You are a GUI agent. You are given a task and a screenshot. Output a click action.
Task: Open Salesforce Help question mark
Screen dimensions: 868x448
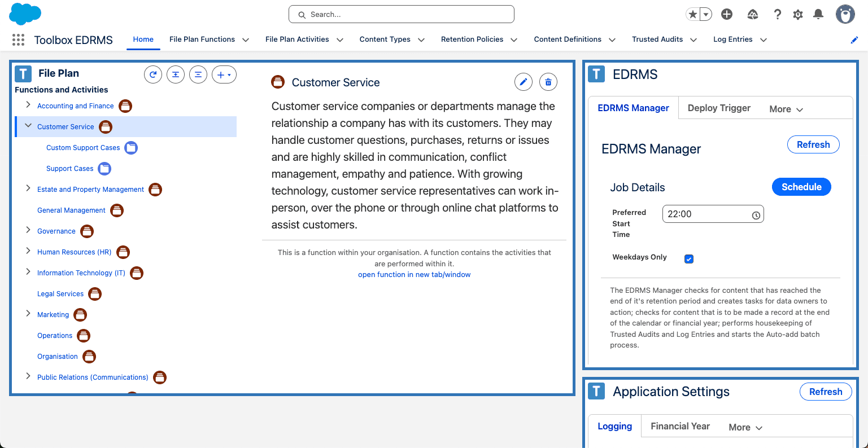(x=778, y=15)
